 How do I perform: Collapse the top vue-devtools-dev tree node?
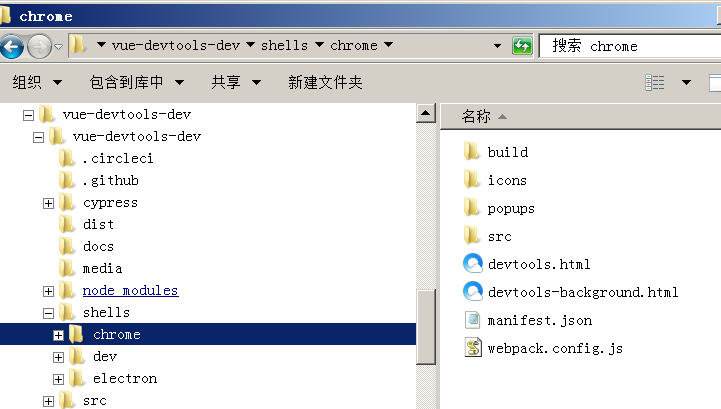tap(29, 115)
